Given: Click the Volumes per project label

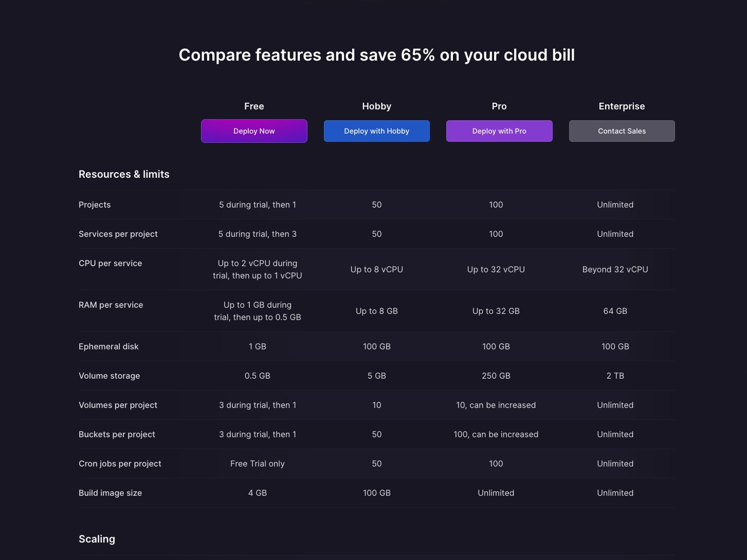Looking at the screenshot, I should tap(118, 405).
